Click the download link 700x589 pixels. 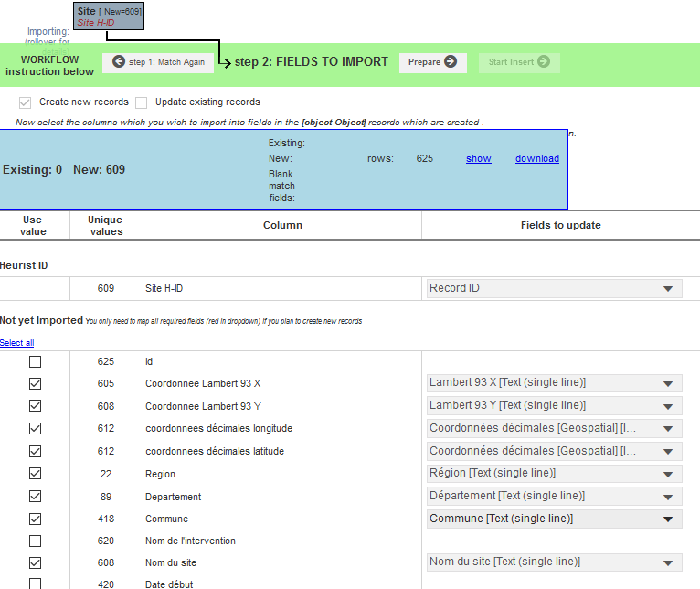[536, 158]
